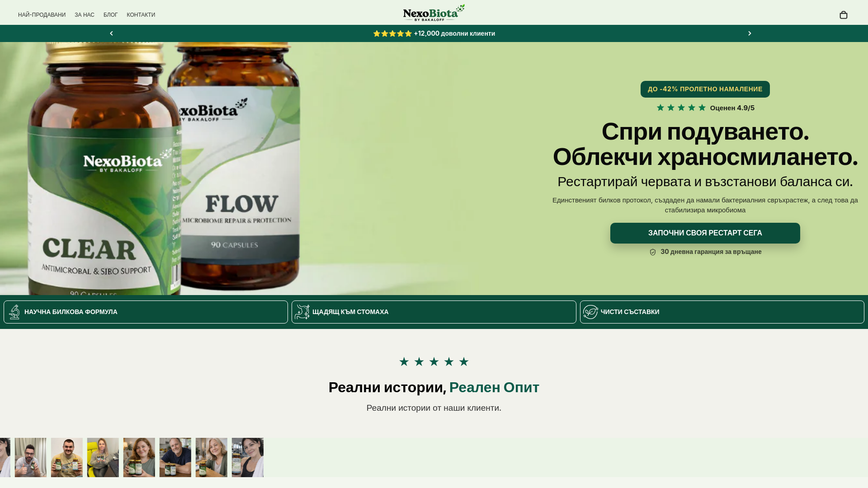This screenshot has width=868, height=488.
Task: Click the yellow stars in announcement bar
Action: pyautogui.click(x=392, y=33)
